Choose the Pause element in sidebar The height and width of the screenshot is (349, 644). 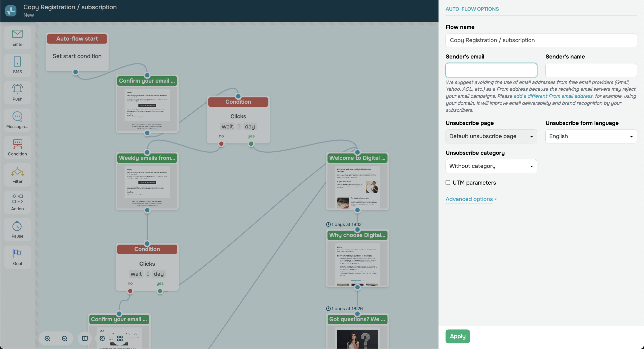17,230
